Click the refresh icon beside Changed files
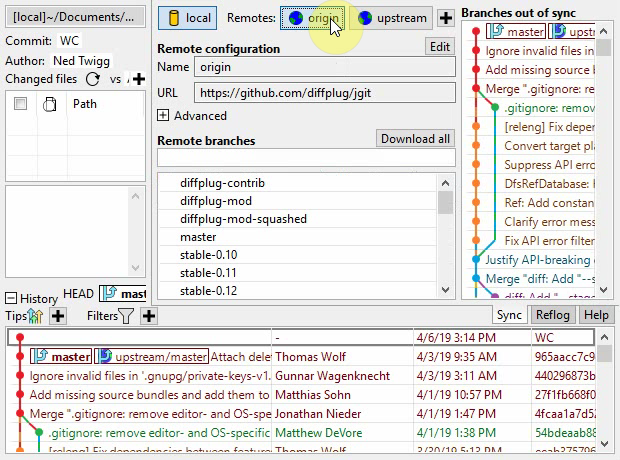620x460 pixels. pyautogui.click(x=93, y=79)
